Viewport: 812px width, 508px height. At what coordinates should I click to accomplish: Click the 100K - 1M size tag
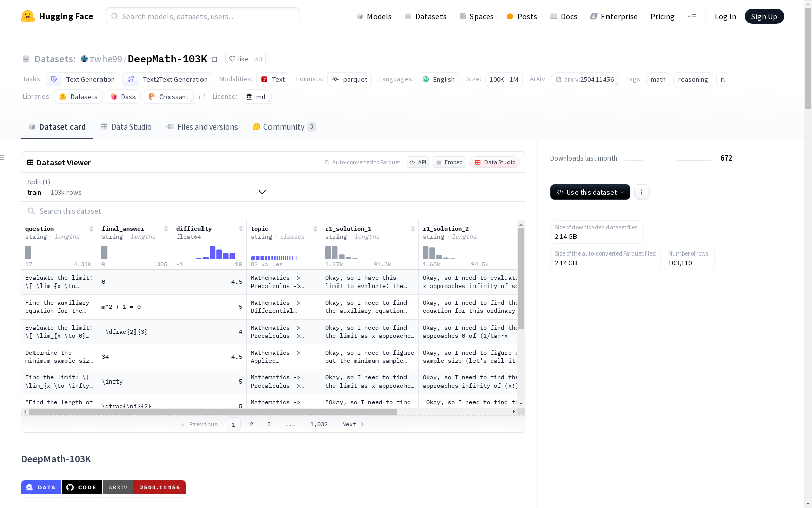(504, 79)
